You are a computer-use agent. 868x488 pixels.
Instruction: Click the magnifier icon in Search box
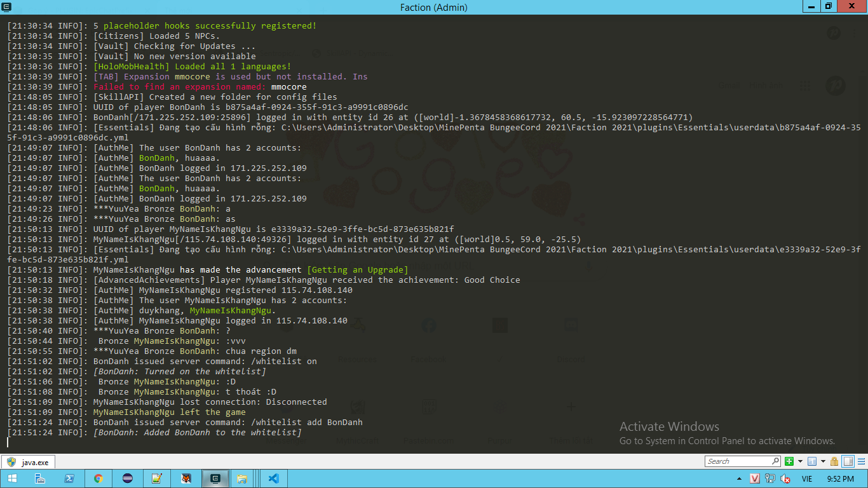775,461
